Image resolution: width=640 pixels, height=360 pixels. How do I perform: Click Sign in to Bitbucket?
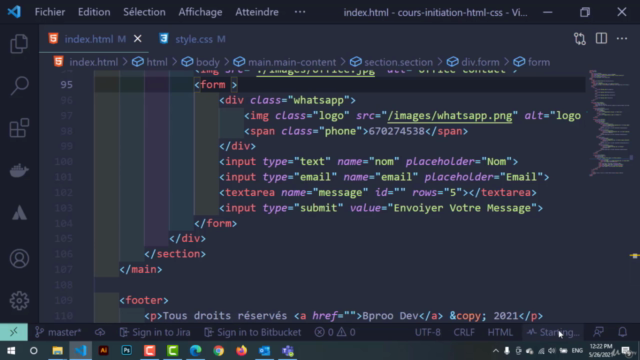click(x=253, y=332)
